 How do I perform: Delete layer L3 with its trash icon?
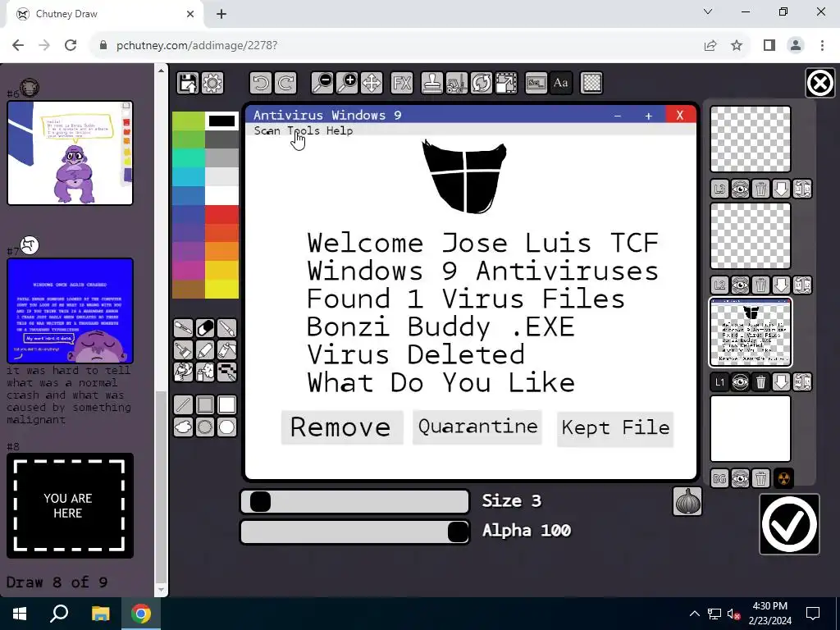[x=760, y=189]
